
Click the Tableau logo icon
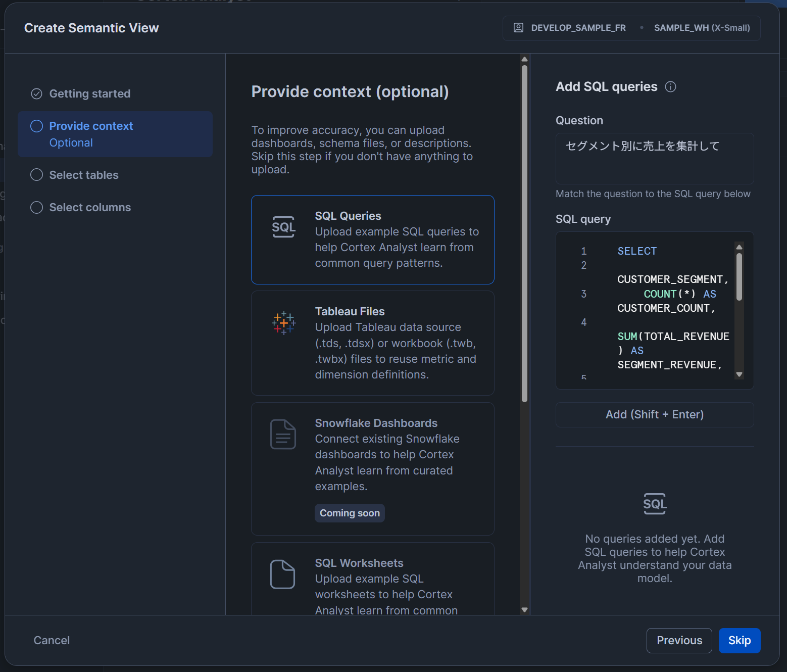click(x=283, y=323)
